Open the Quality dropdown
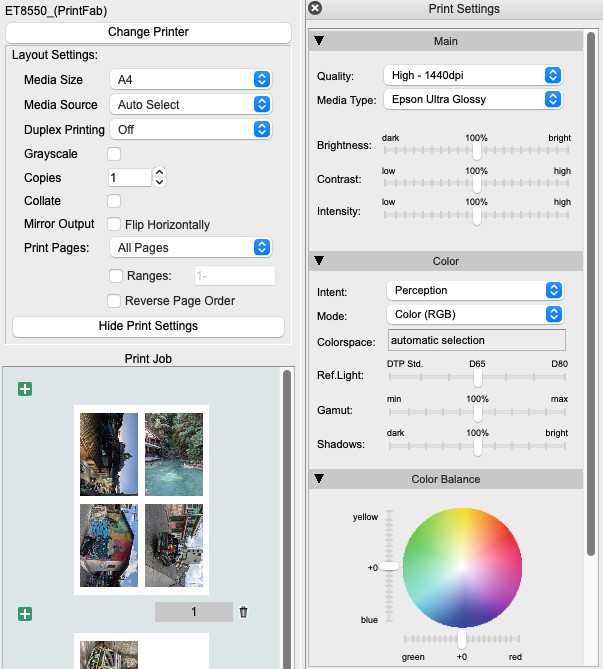This screenshot has width=603, height=669. 472,76
